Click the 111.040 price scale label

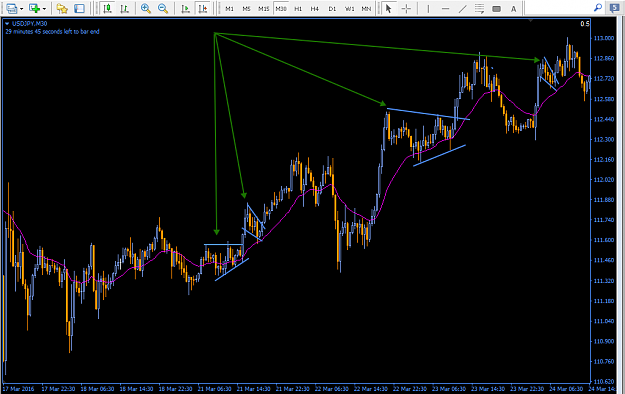click(x=604, y=321)
